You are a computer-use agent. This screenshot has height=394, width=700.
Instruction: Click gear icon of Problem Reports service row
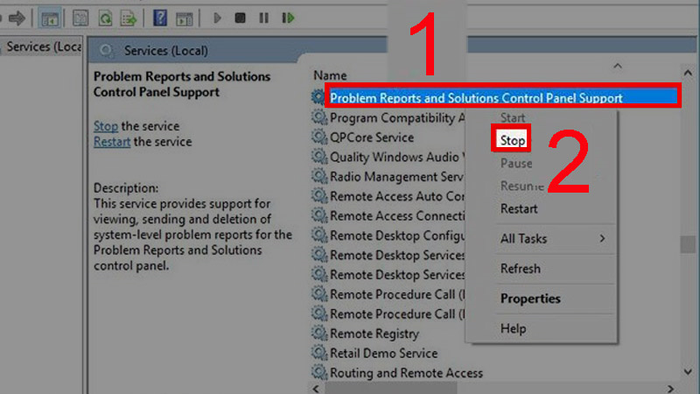[x=318, y=97]
